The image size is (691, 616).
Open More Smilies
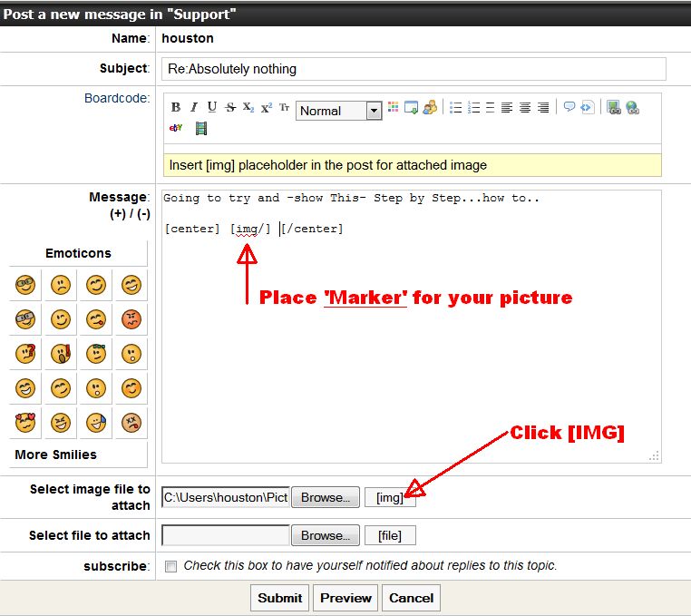click(x=55, y=455)
